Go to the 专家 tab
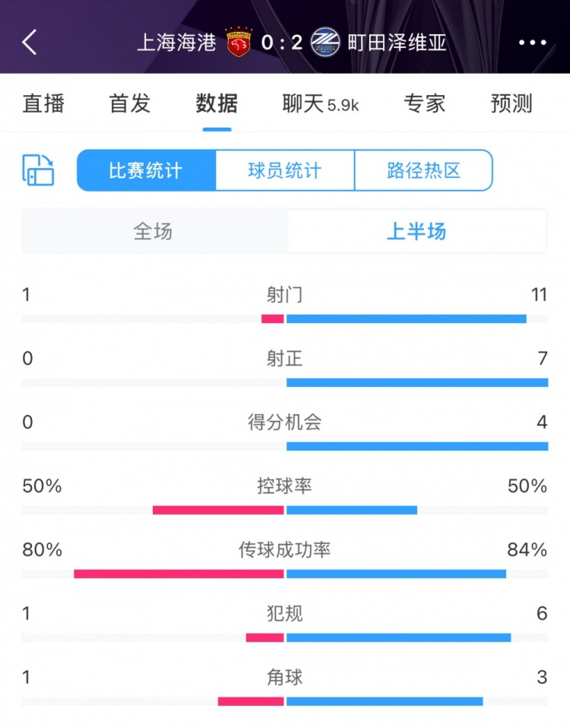 [424, 103]
